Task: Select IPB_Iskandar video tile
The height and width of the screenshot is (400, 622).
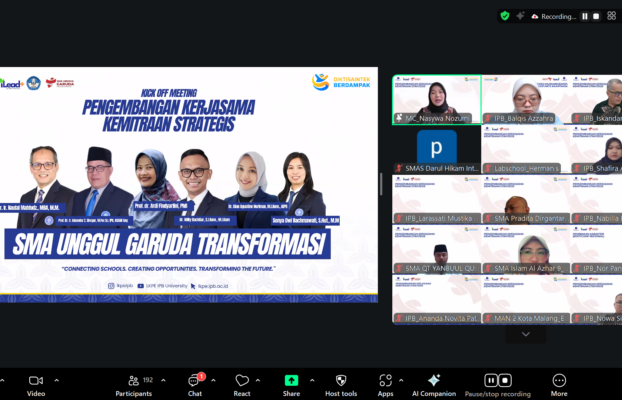Action: tap(597, 100)
